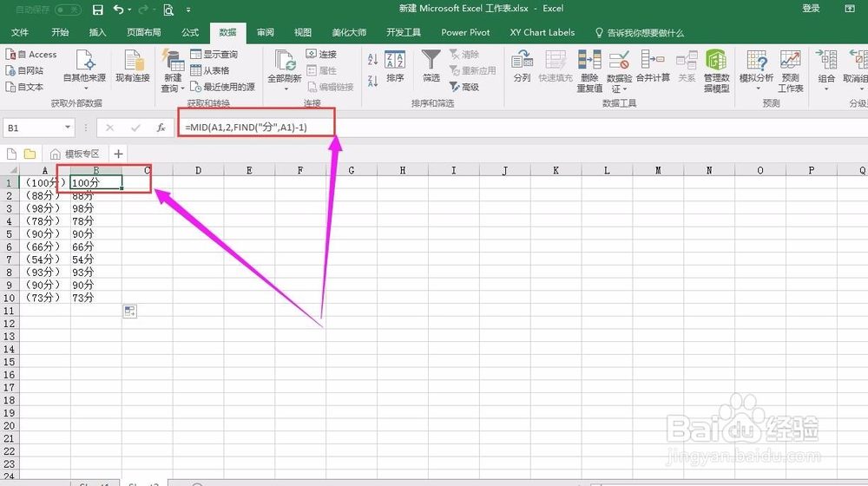The image size is (868, 486).
Task: Open the Name Box dropdown arrow
Action: coord(68,128)
